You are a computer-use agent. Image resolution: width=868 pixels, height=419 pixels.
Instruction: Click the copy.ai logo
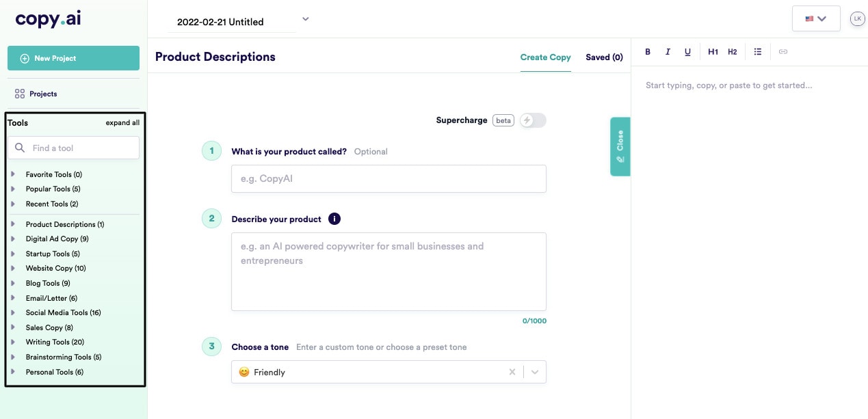pos(48,19)
